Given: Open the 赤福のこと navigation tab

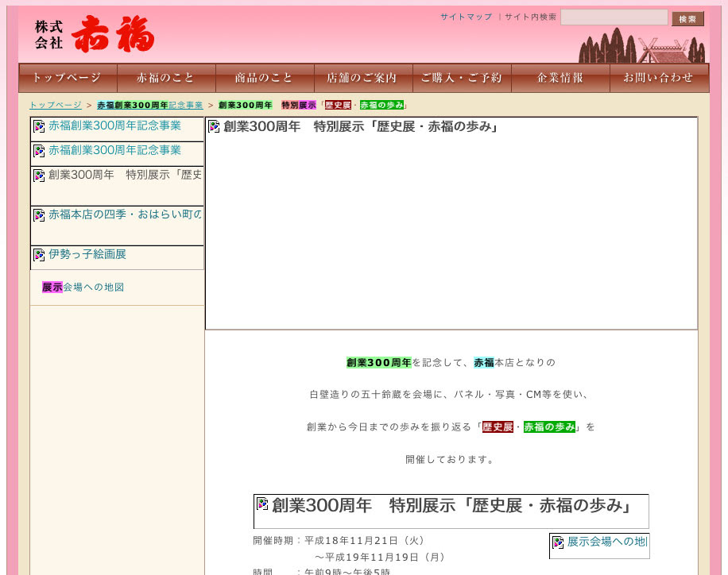Looking at the screenshot, I should pos(166,78).
